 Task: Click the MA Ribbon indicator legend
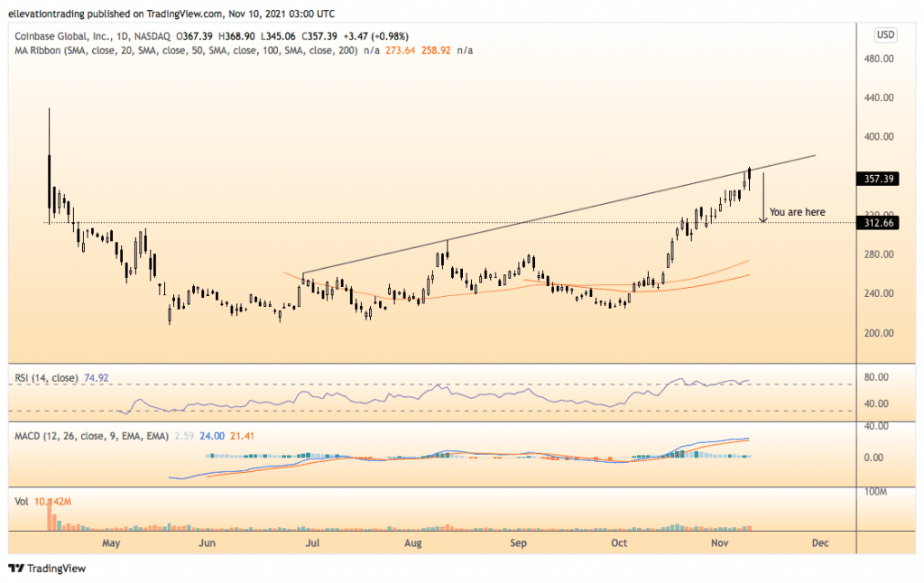pyautogui.click(x=186, y=51)
